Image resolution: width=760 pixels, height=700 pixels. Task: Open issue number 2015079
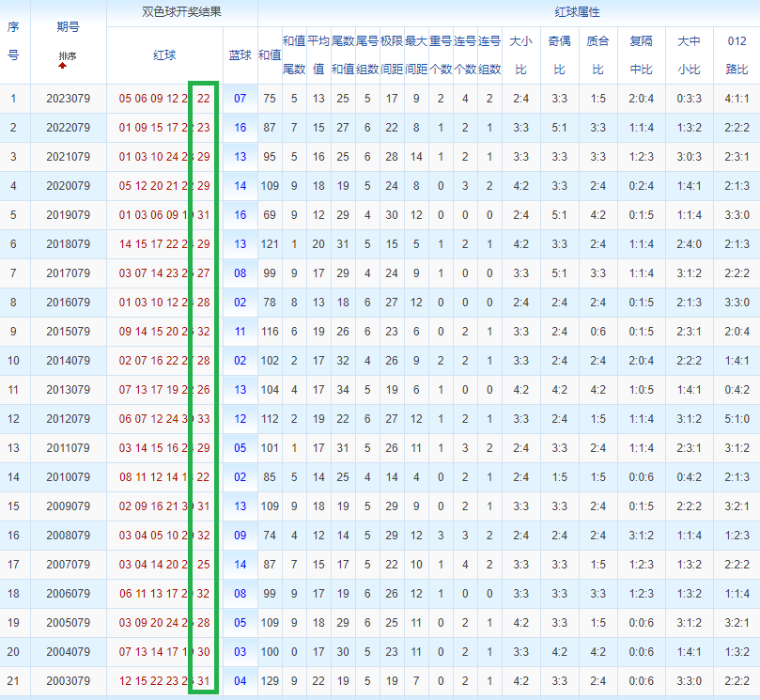[69, 332]
